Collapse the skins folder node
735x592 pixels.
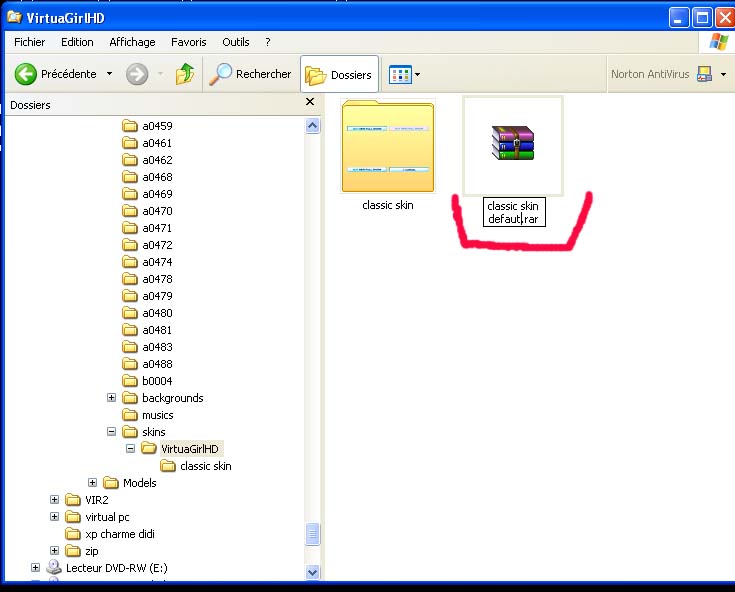coord(111,432)
